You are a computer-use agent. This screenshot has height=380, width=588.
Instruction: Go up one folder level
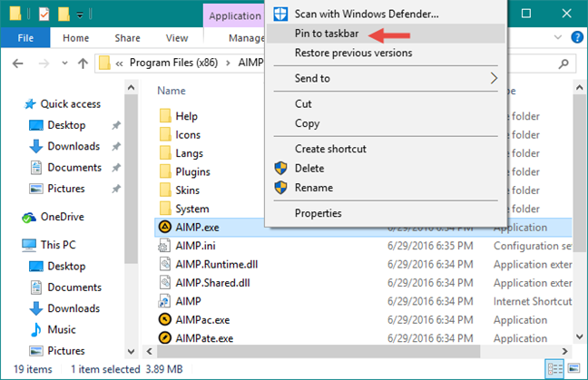83,63
